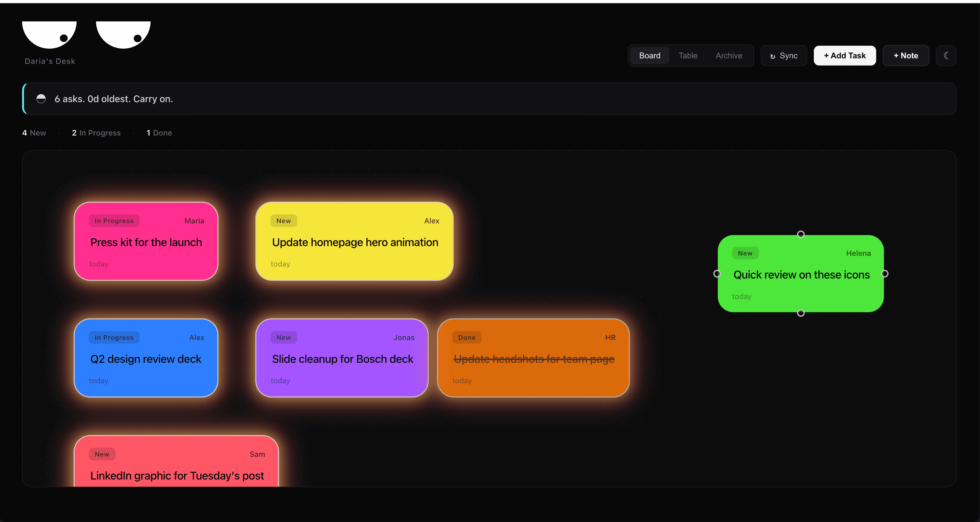Switch to the Table view tab
The image size is (980, 522).
pyautogui.click(x=688, y=55)
